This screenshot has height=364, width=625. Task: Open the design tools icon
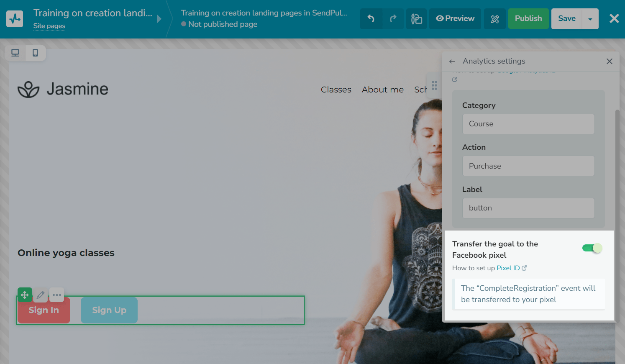pyautogui.click(x=494, y=19)
